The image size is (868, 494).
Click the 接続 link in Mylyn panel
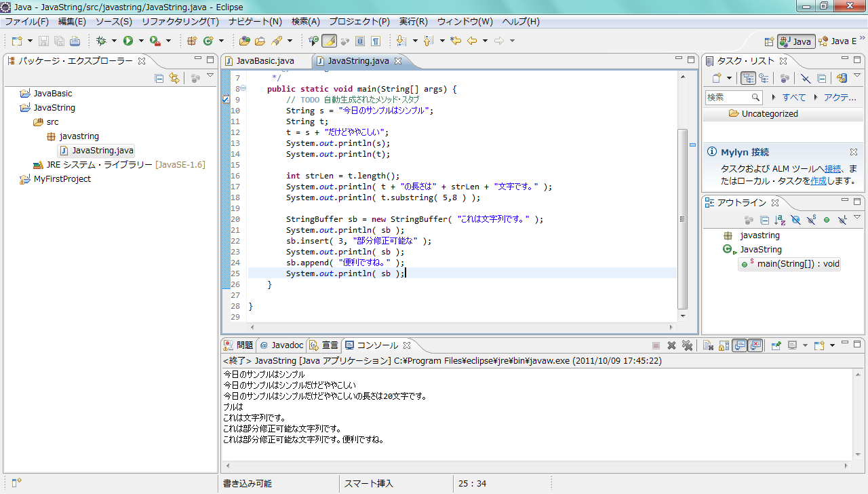click(x=833, y=169)
